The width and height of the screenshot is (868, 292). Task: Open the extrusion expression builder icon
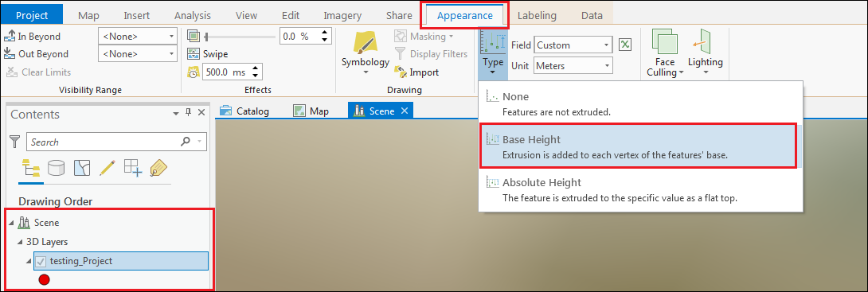625,45
